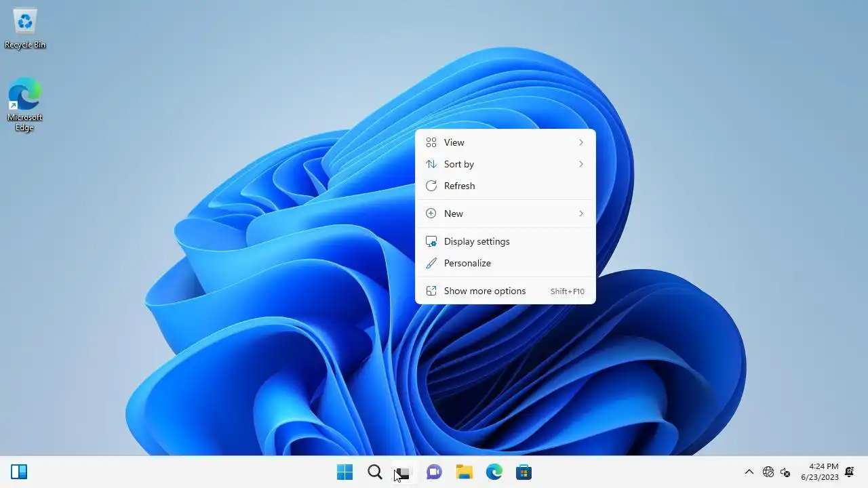Open Task View on the taskbar

404,472
